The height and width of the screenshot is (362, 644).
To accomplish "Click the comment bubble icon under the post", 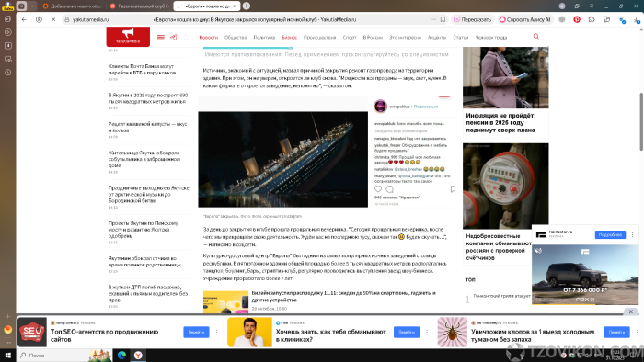I will (x=389, y=189).
